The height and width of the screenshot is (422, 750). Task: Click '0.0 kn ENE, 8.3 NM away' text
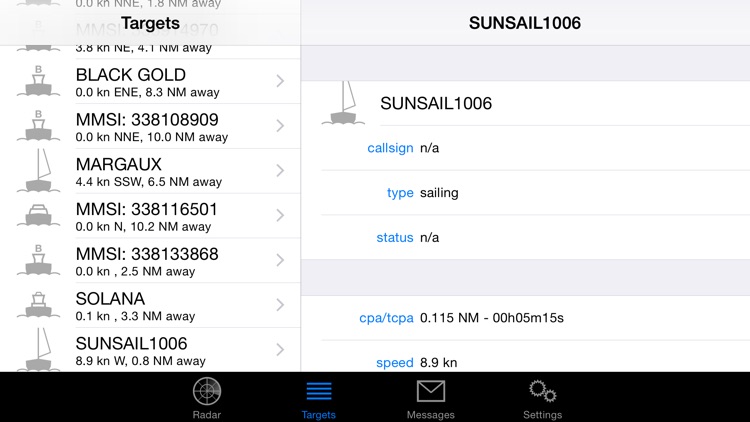click(147, 92)
